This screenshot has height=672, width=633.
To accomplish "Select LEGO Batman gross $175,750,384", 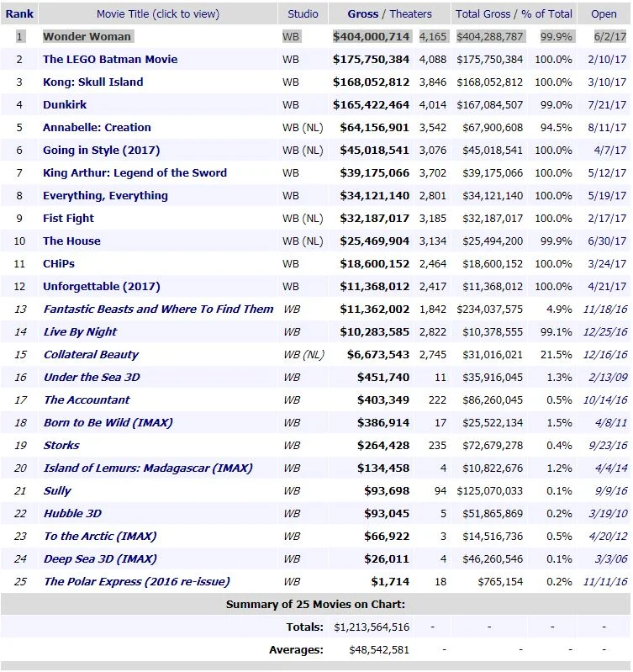I will pos(371,59).
